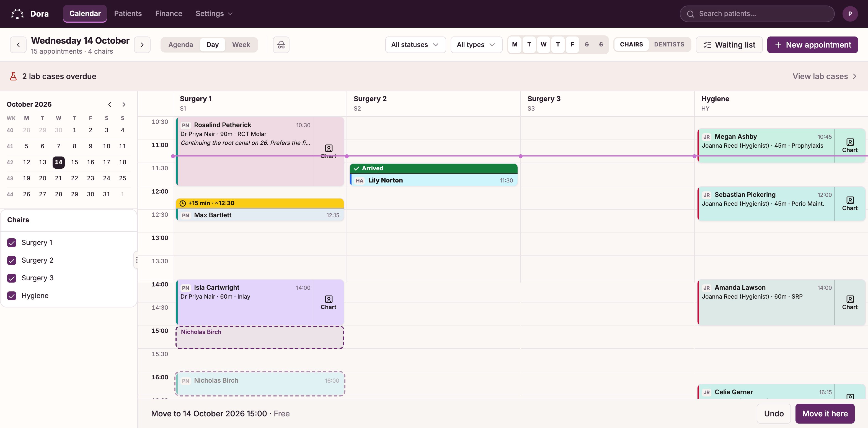Click New appointment button
868x428 pixels.
tap(812, 45)
